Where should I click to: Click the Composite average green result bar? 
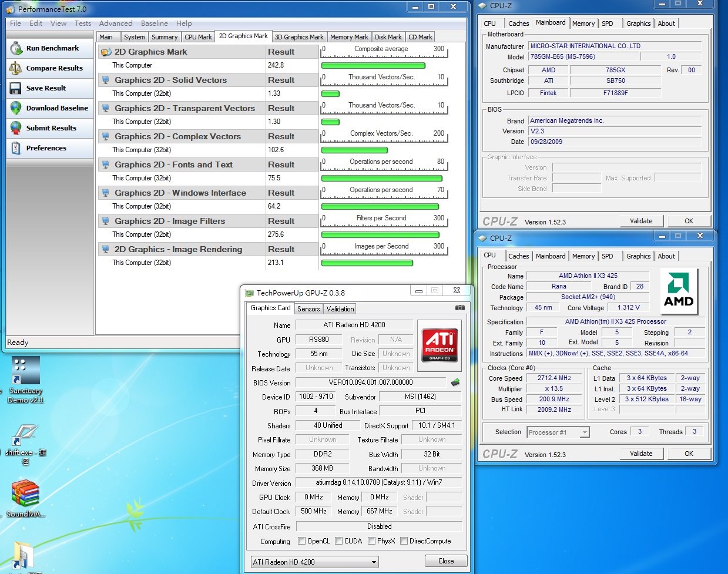pyautogui.click(x=373, y=65)
